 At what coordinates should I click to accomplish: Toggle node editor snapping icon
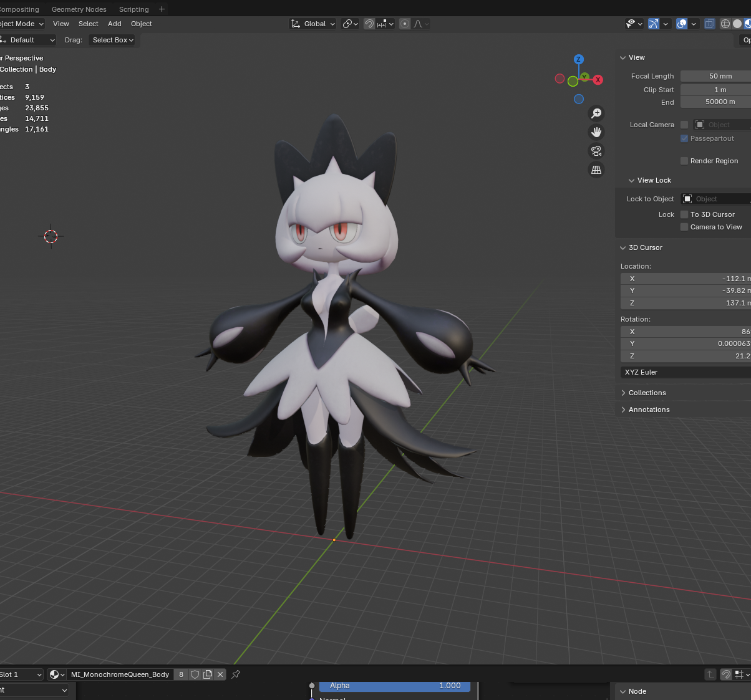pyautogui.click(x=726, y=674)
